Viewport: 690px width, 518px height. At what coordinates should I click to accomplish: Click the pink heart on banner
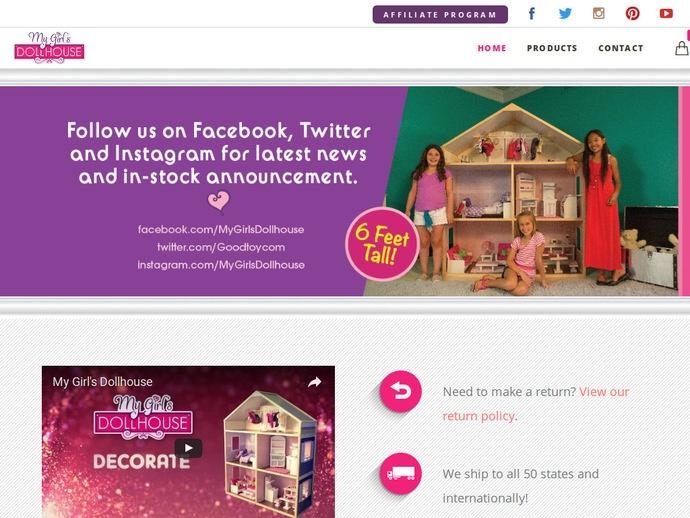pyautogui.click(x=218, y=201)
